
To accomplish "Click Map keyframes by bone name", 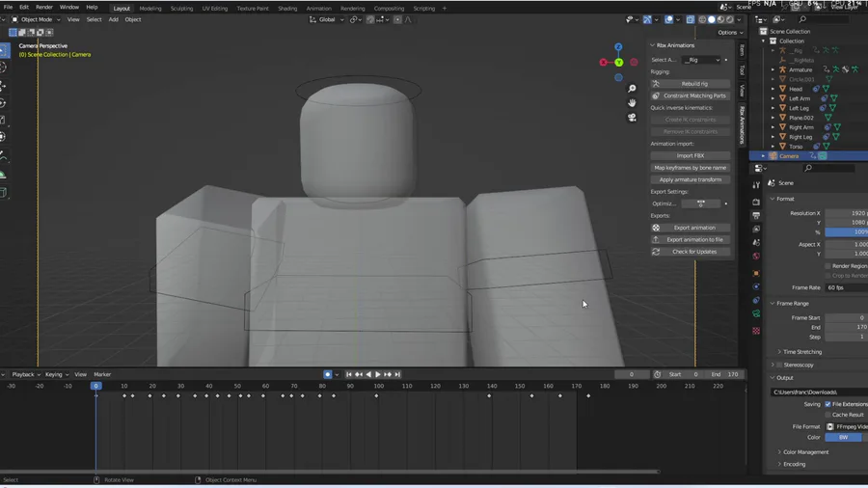I will (690, 168).
